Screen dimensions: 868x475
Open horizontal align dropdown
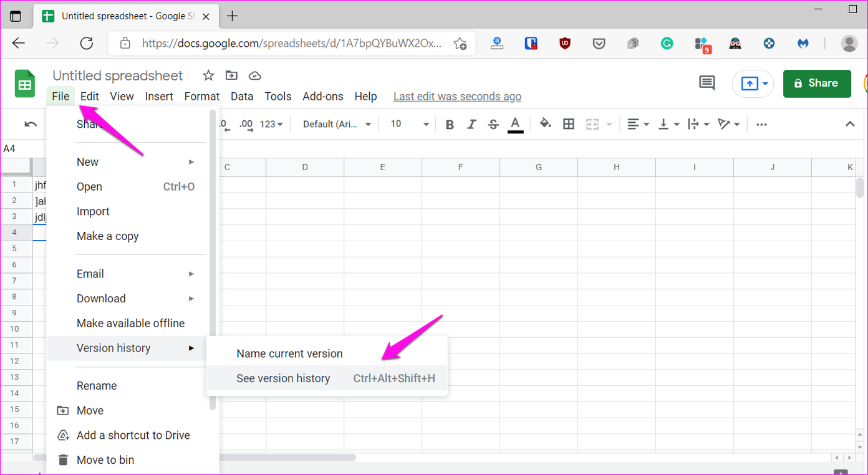(638, 124)
